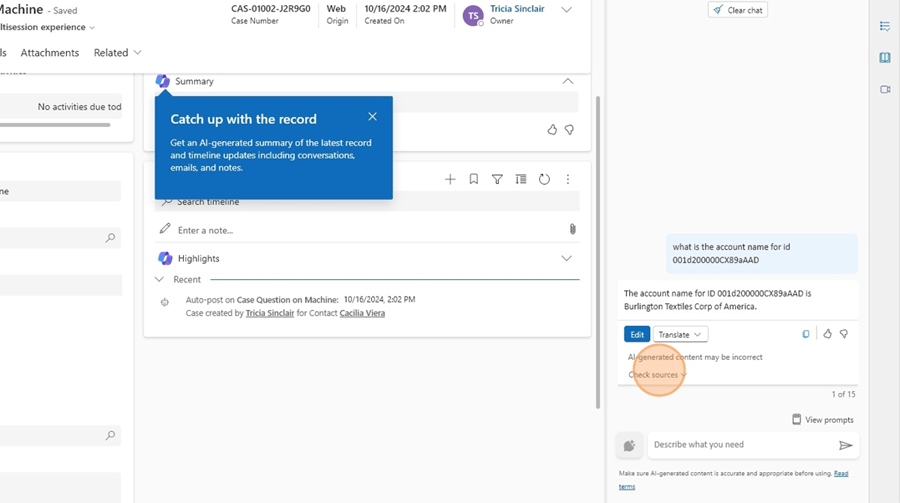Open the timeline filter icon
This screenshot has height=503, width=900.
(497, 179)
